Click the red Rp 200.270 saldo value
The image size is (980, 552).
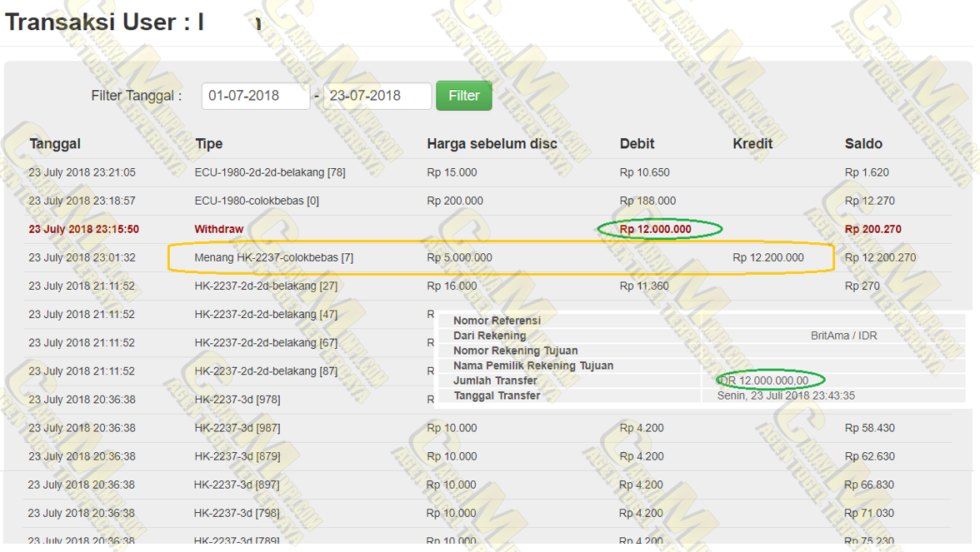point(872,229)
